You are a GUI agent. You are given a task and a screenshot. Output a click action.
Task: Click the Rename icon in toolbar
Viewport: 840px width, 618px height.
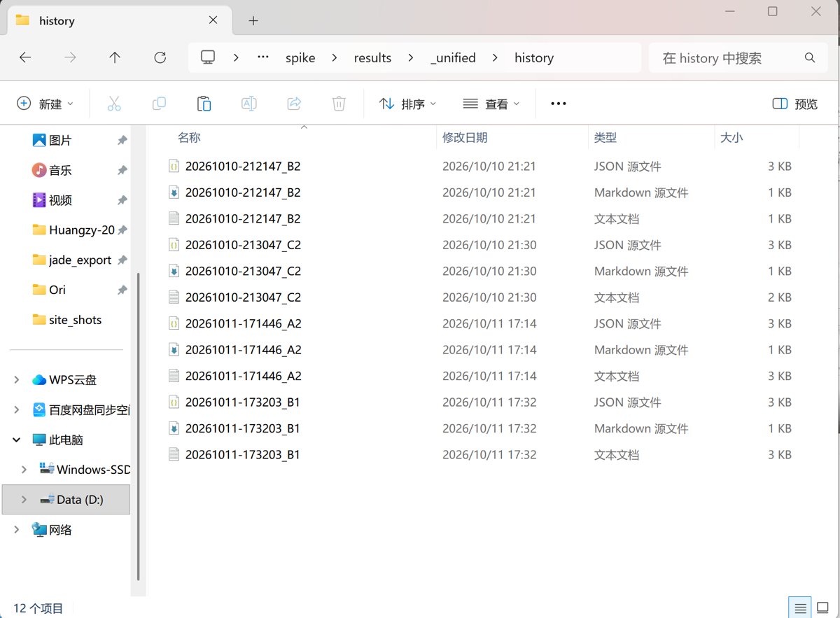(x=248, y=104)
